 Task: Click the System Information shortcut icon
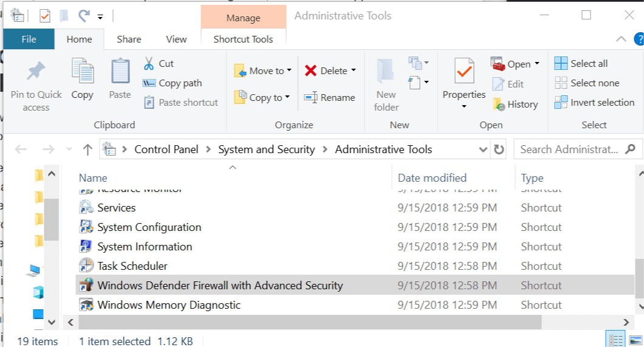(86, 246)
